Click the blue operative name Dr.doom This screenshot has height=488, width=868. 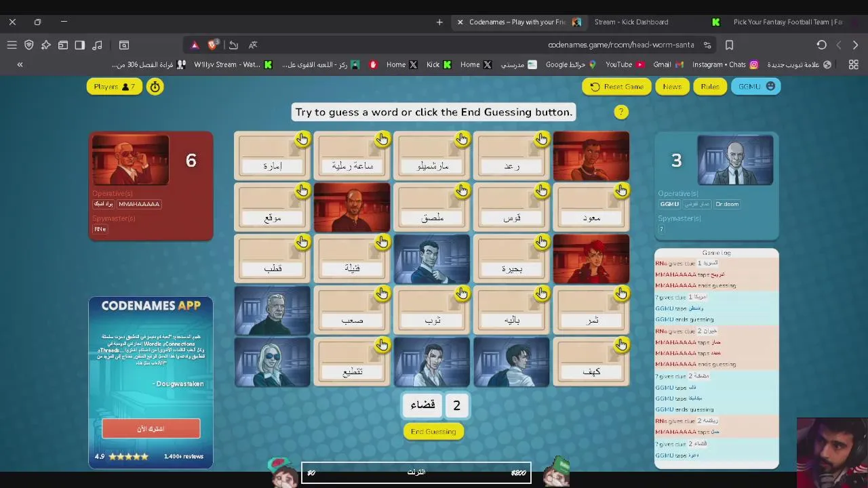(727, 204)
